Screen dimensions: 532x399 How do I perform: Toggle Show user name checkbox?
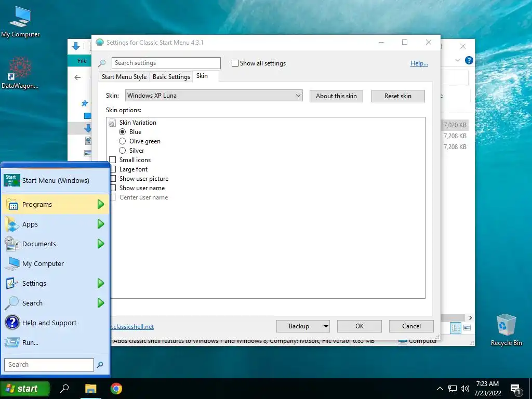coord(113,188)
